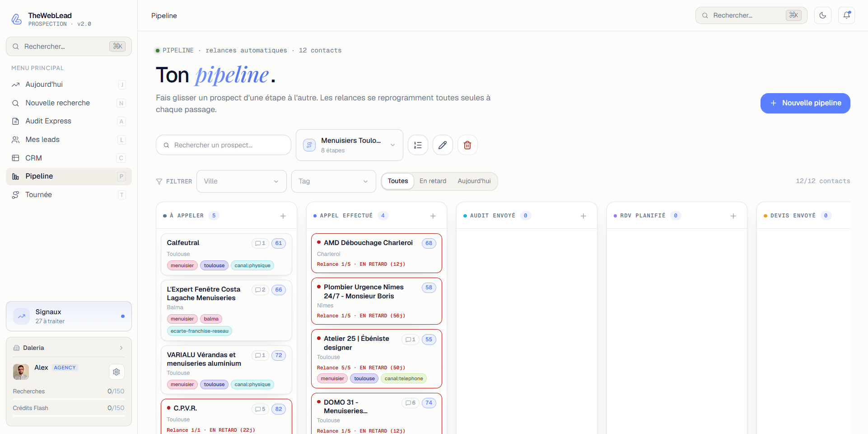Open settings gear next to Alex
Viewport: 868px width, 434px height.
117,372
